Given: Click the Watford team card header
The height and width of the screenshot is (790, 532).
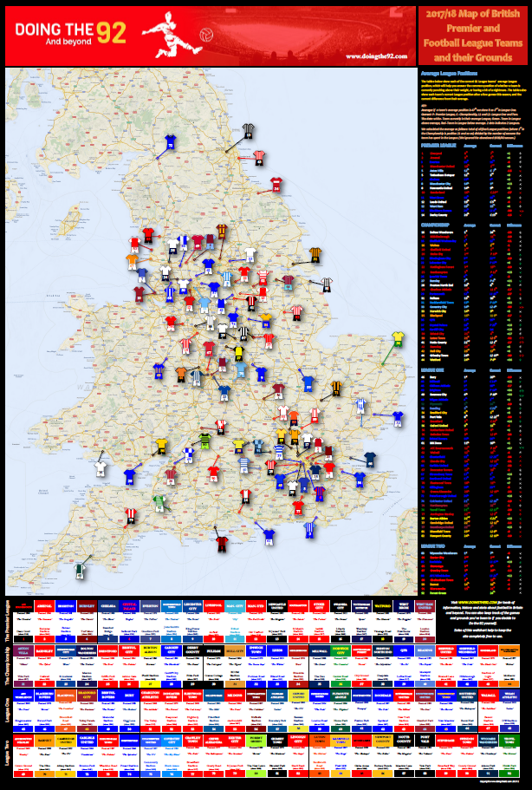Looking at the screenshot, I should coord(382,605).
